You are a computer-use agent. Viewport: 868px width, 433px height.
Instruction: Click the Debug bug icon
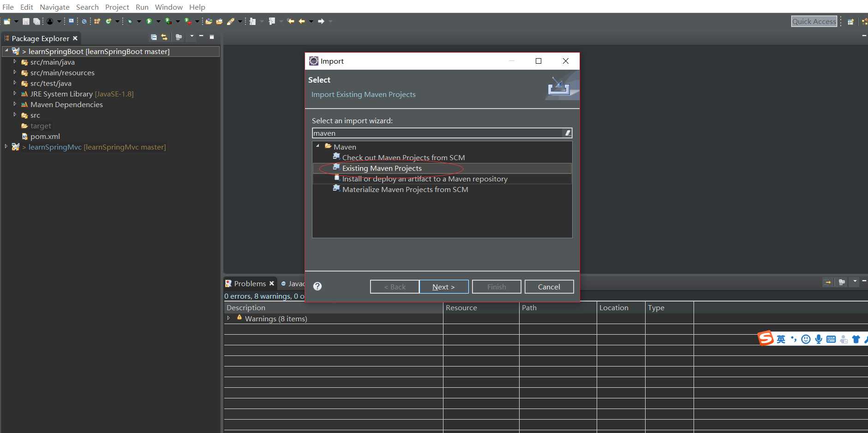pos(130,21)
